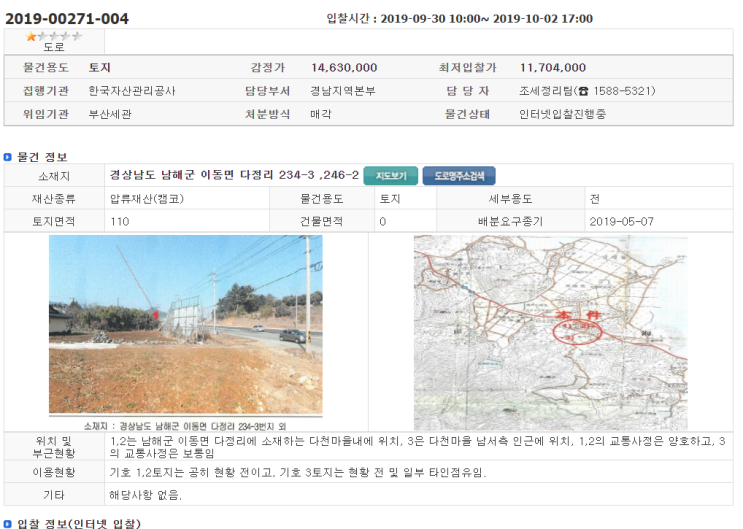Click the address 경상남도 남해군 이동면 다정리 234-3
This screenshot has height=529, width=743.
coord(234,175)
